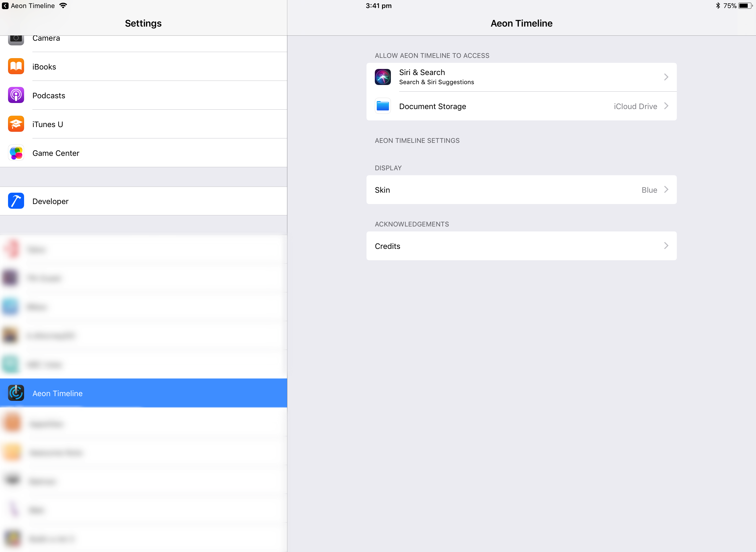The width and height of the screenshot is (756, 552).
Task: Tap the Aeon Timeline page title
Action: [x=521, y=23]
